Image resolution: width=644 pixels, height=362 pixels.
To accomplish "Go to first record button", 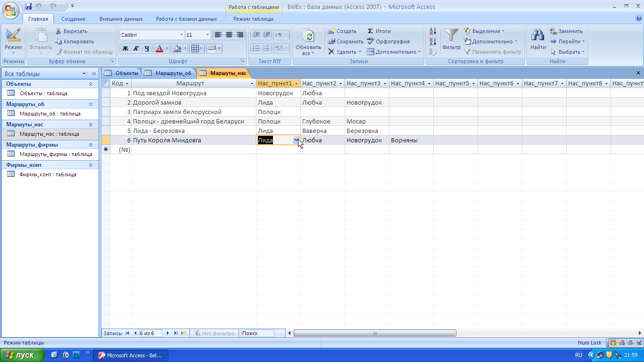I will click(127, 333).
